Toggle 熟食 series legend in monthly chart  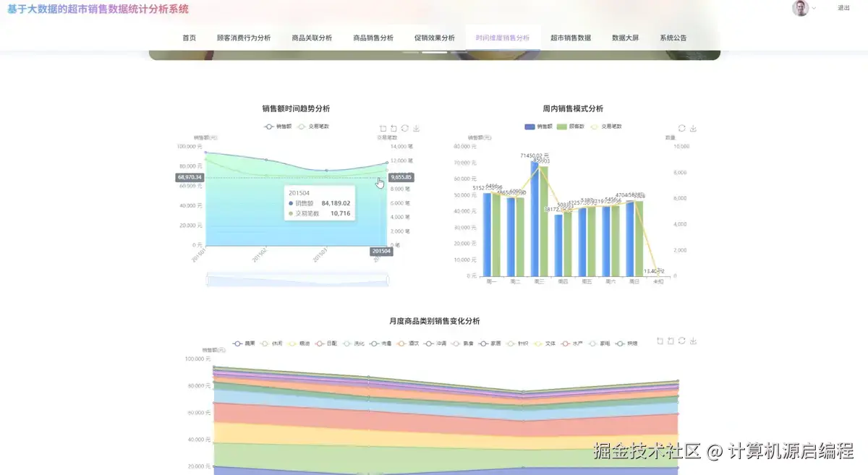463,343
